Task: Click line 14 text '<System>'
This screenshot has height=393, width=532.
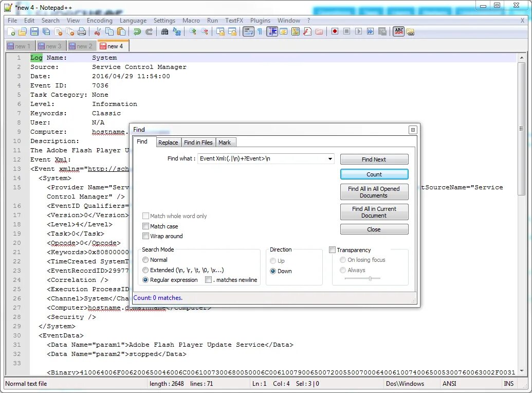Action: click(x=55, y=178)
